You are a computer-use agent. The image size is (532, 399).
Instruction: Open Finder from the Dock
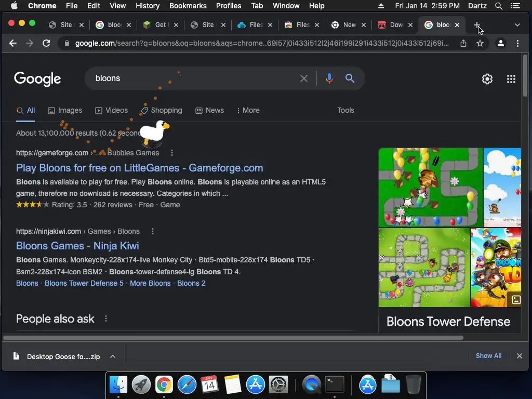118,385
